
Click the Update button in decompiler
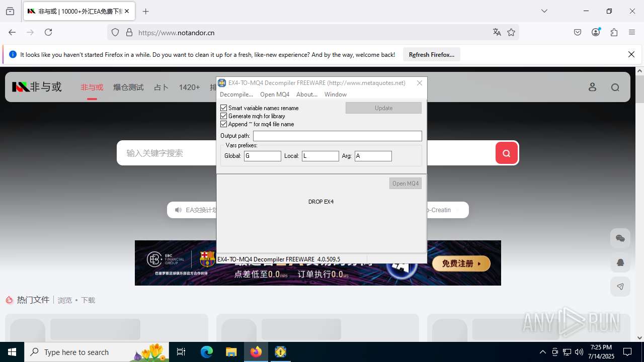click(383, 108)
